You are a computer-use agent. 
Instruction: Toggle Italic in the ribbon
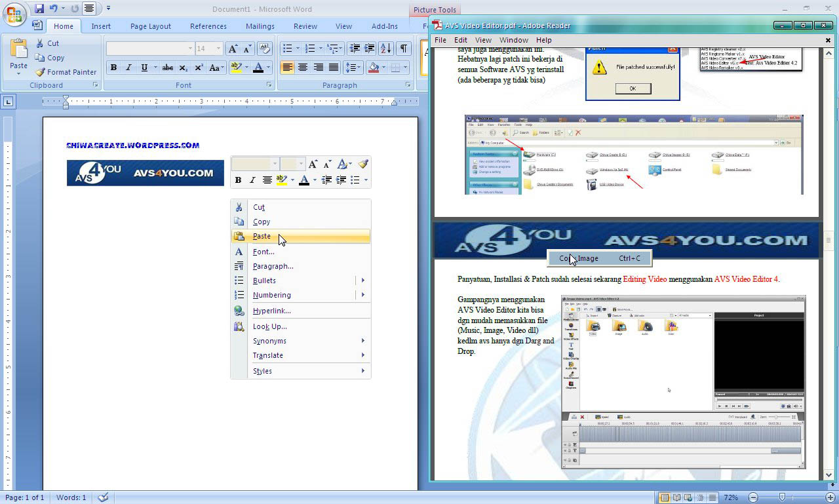tap(128, 68)
